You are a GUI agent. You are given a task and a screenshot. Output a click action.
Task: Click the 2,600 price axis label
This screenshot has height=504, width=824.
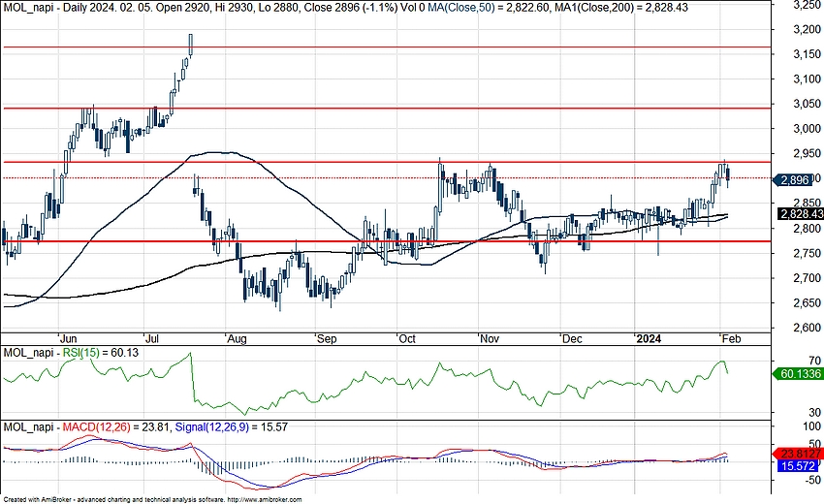tap(808, 328)
